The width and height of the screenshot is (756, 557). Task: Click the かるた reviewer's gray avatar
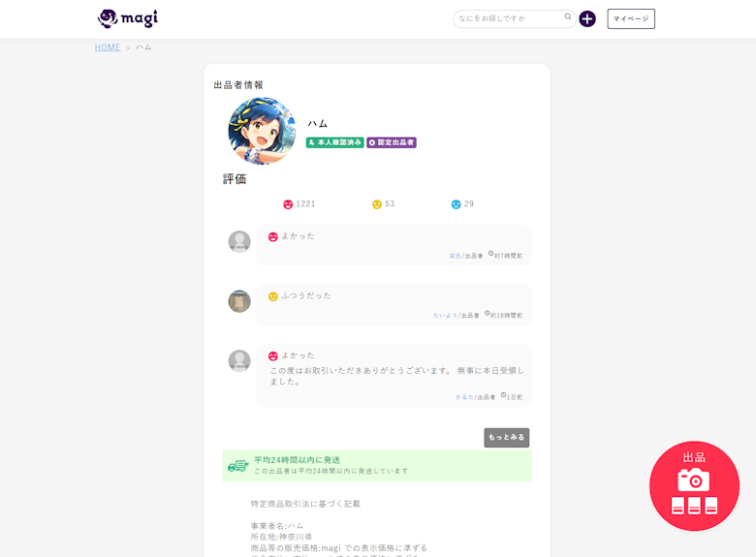tap(239, 361)
